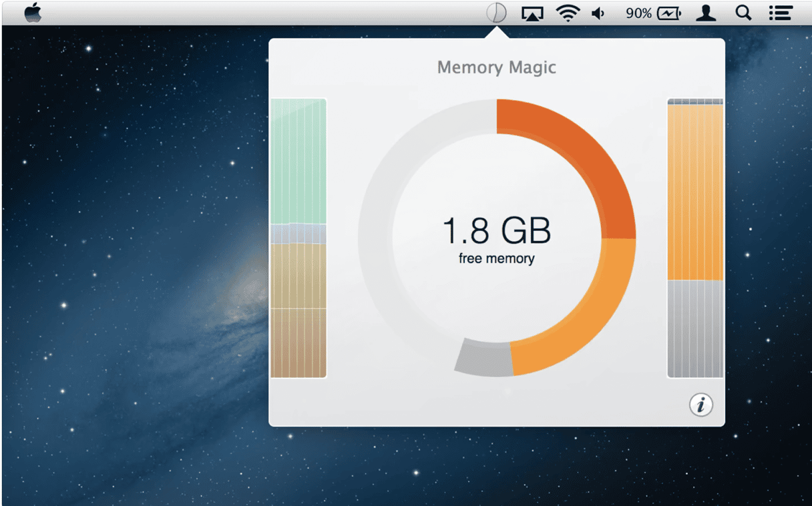
Task: Click the 90% battery percentage text
Action: point(638,13)
